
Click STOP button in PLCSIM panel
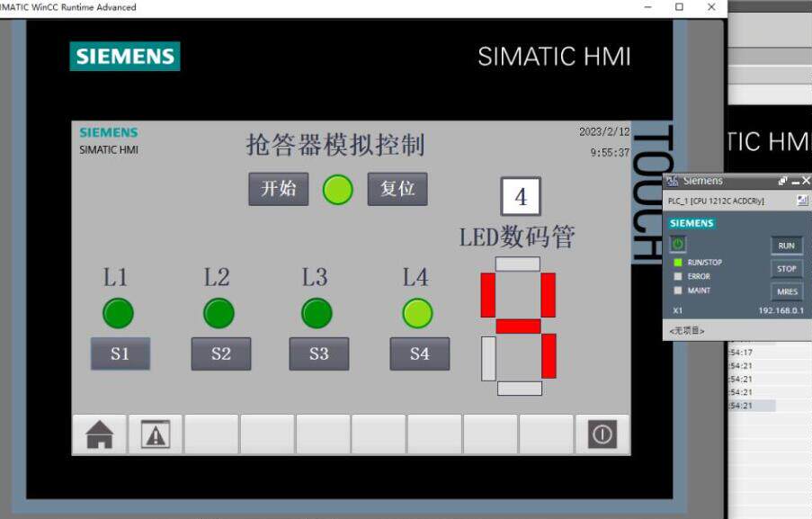click(786, 269)
